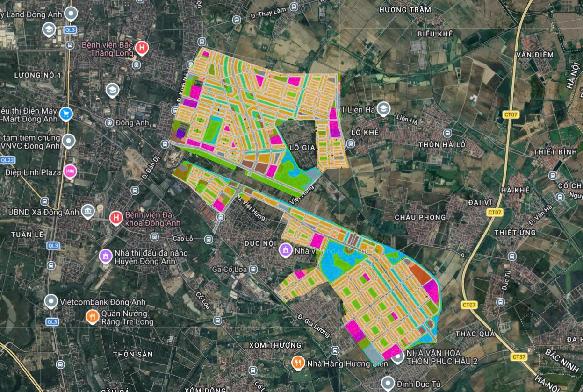The width and height of the screenshot is (583, 392).
Task: Select the bus stop icon on Đ. Thụy Lâm
Action: tap(294, 7)
